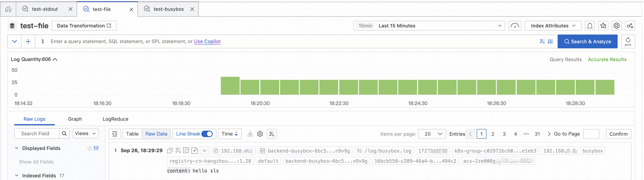The width and height of the screenshot is (644, 180).
Task: Toggle the Line Break switch
Action: tap(207, 134)
